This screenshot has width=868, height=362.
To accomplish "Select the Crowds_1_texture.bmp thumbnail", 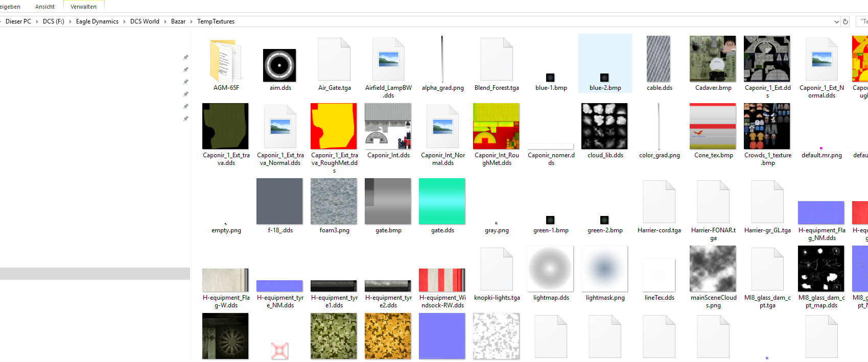I will coord(767,126).
